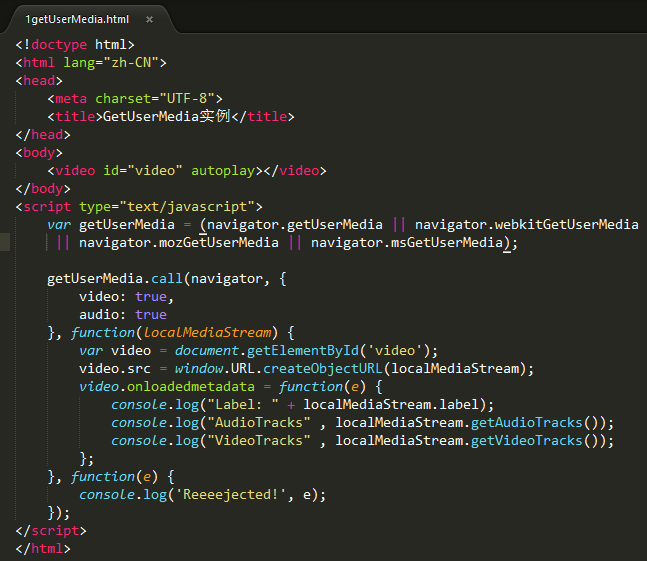Click the "VideoTracks" string
This screenshot has width=647, height=561.
[259, 441]
